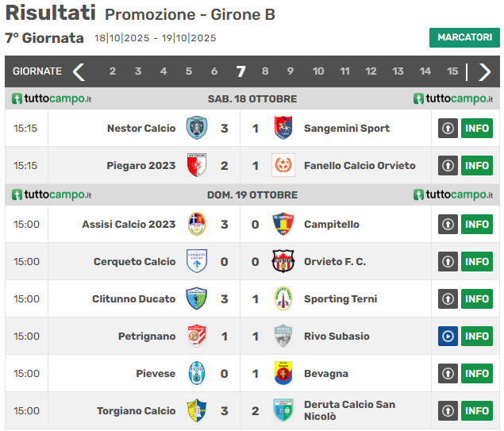Select giornata 6 tab
Viewport: 504px width, 431px height.
tap(214, 71)
